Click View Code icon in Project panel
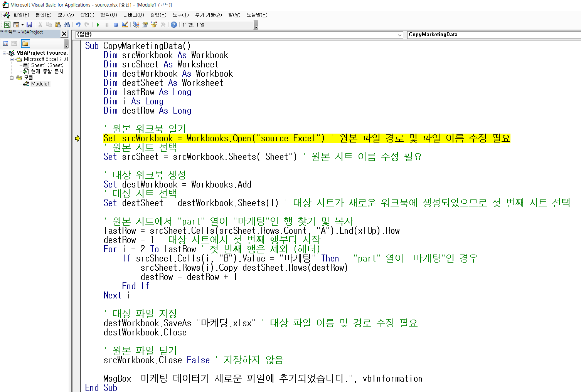 [5, 44]
